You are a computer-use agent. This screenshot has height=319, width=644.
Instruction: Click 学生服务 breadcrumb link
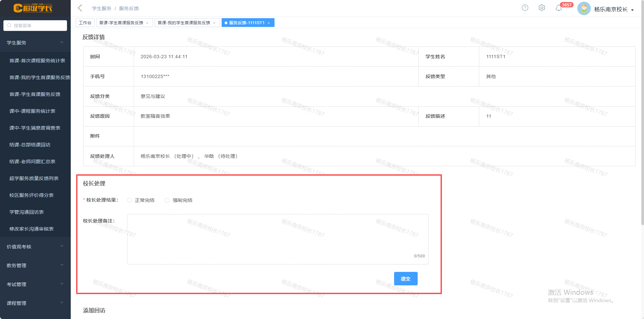click(x=101, y=8)
